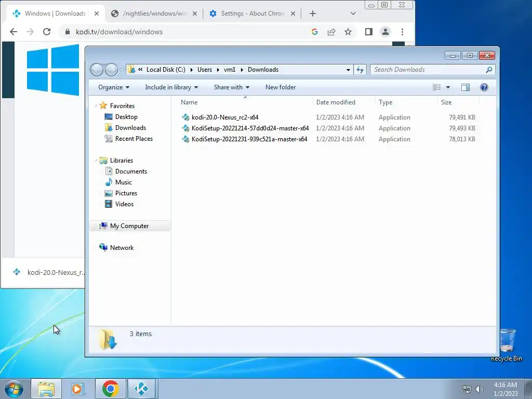Click the Change your view icon

436,87
